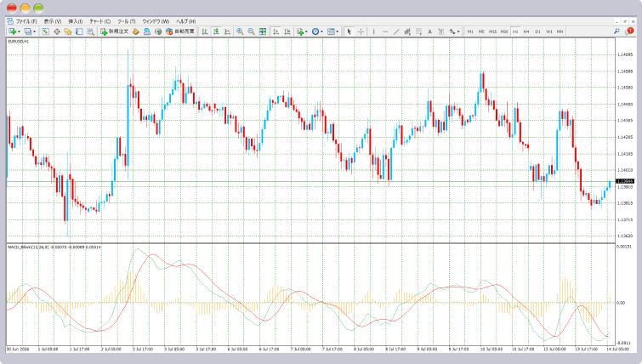
Task: Expand the New Chart dropdown arrow
Action: click(x=19, y=31)
